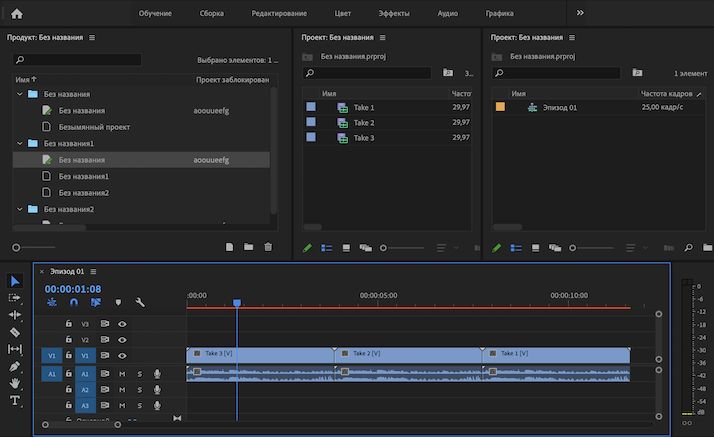Activate the Ripple Edit tool

(15, 314)
